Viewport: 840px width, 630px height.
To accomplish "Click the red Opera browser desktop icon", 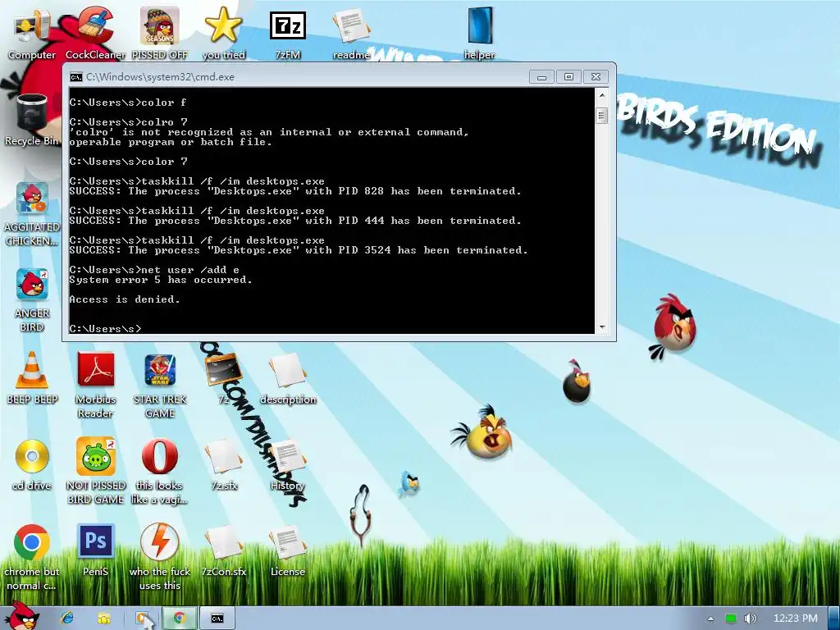I will pyautogui.click(x=160, y=471).
